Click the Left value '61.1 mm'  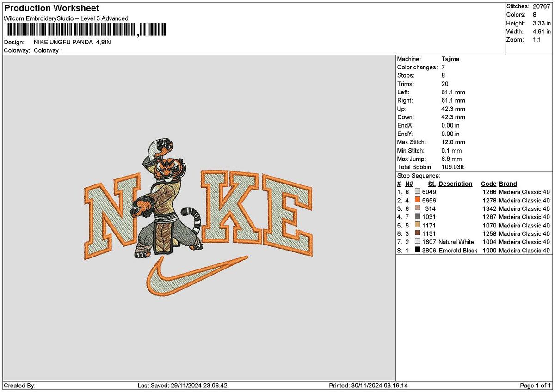tap(453, 92)
